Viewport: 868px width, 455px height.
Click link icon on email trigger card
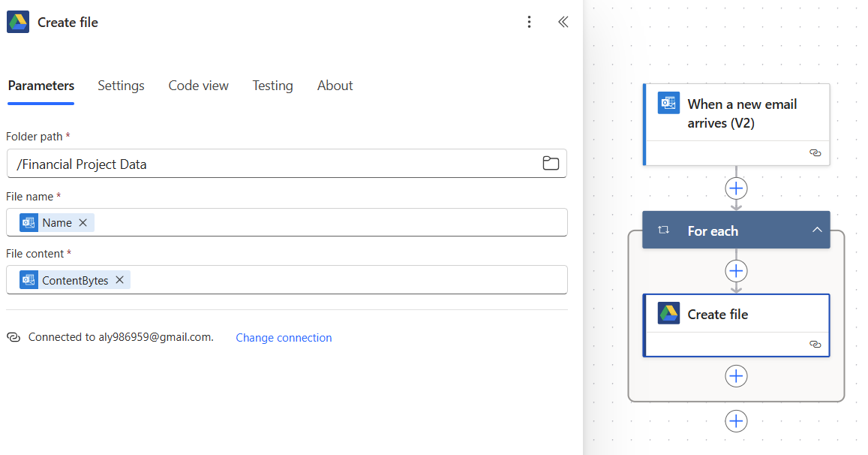tap(815, 152)
